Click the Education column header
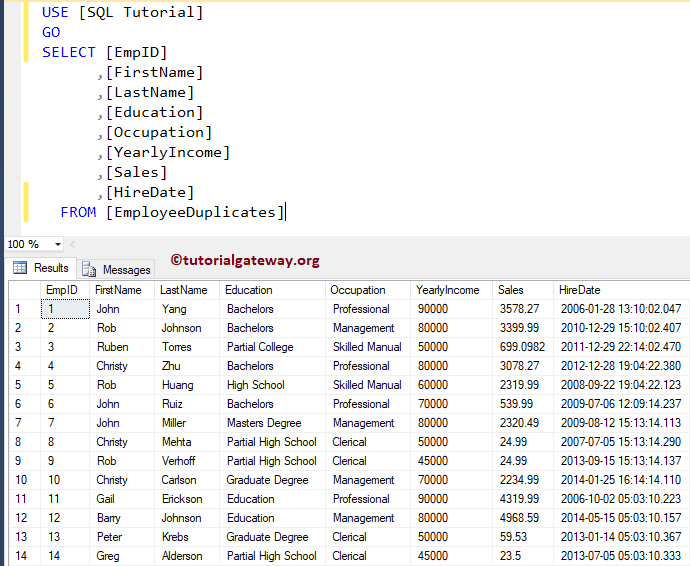The width and height of the screenshot is (690, 566). click(x=272, y=290)
